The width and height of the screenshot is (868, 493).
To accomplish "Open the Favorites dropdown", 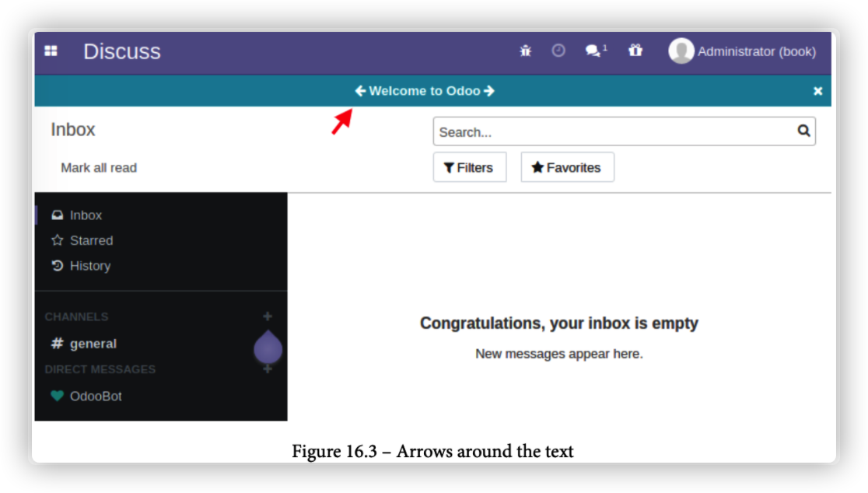I will pos(568,167).
